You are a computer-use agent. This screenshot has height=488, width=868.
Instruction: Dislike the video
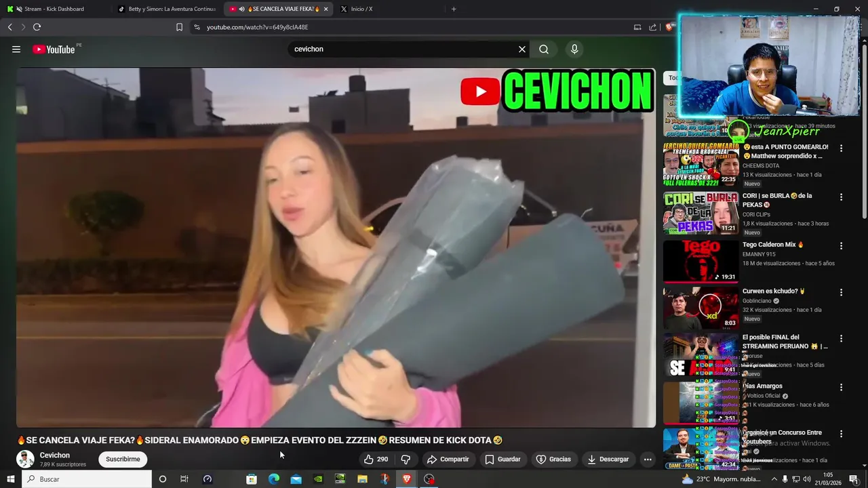[x=406, y=459]
